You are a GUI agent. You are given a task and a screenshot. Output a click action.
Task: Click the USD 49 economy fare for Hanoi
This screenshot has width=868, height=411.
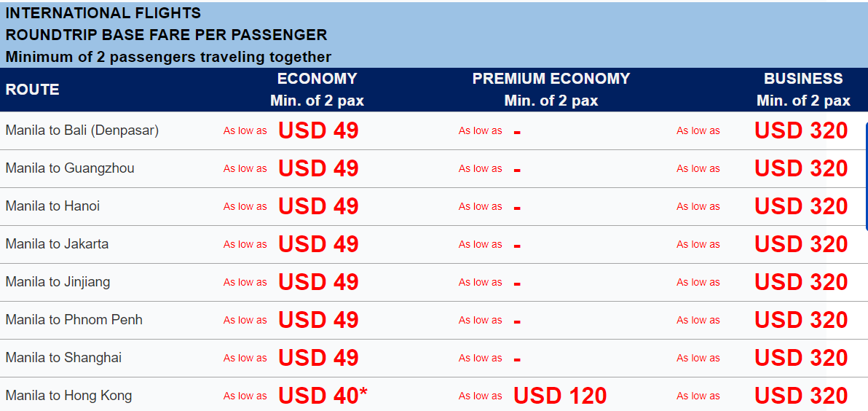tap(318, 206)
